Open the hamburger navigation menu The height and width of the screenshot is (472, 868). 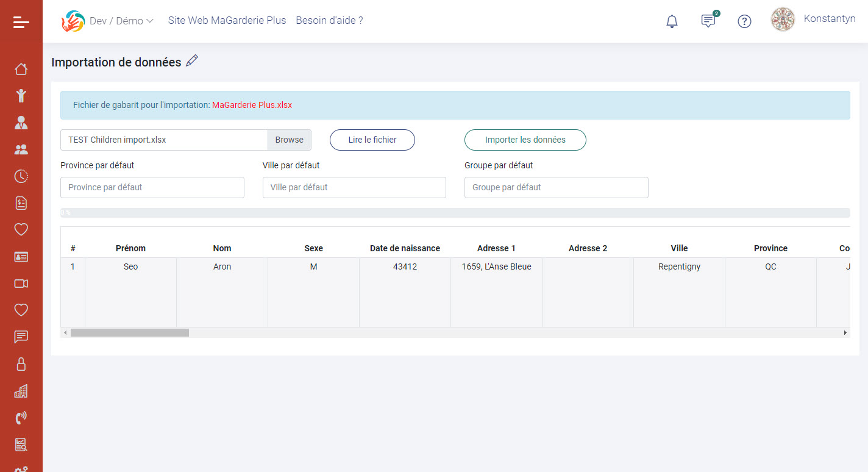coord(21,21)
